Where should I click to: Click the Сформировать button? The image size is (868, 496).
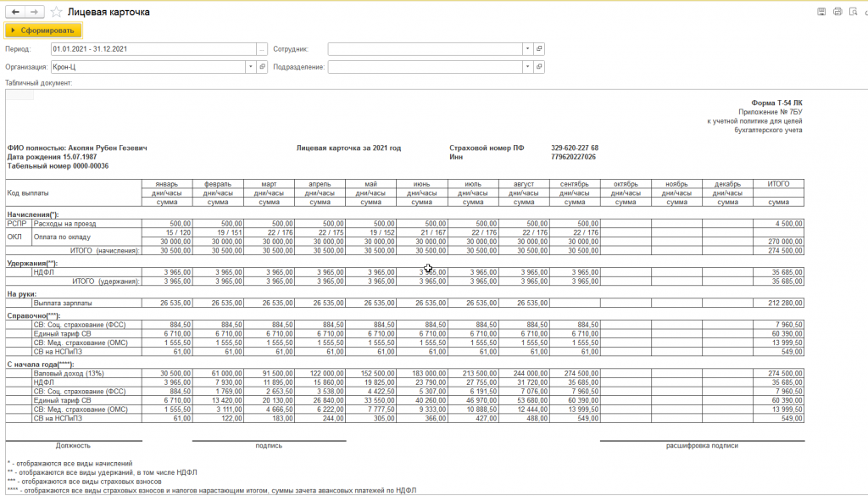pyautogui.click(x=43, y=31)
